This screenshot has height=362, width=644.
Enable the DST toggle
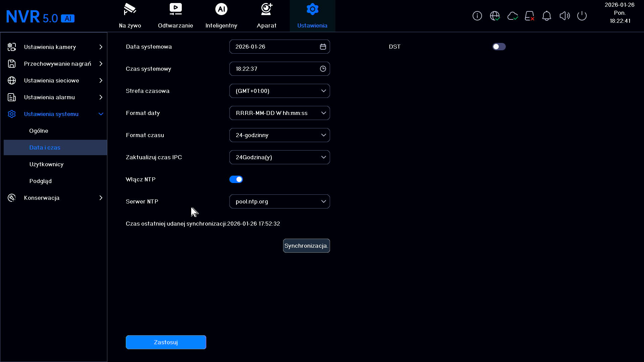(x=499, y=47)
